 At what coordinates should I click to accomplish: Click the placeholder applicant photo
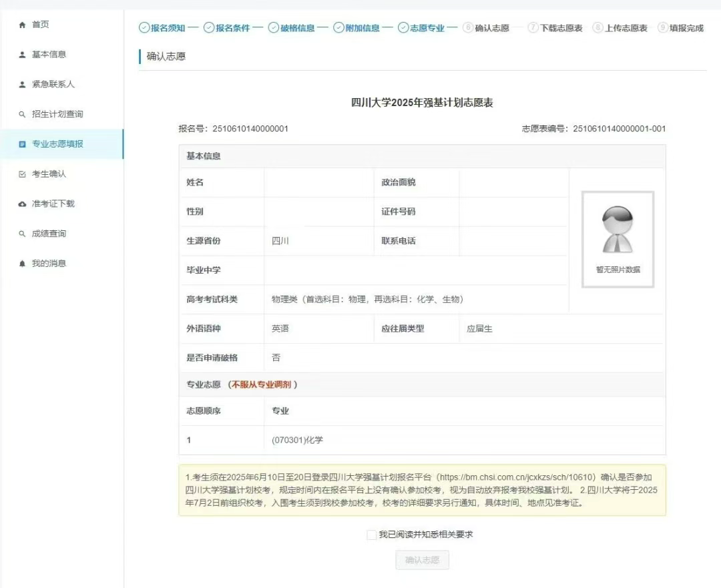point(618,230)
